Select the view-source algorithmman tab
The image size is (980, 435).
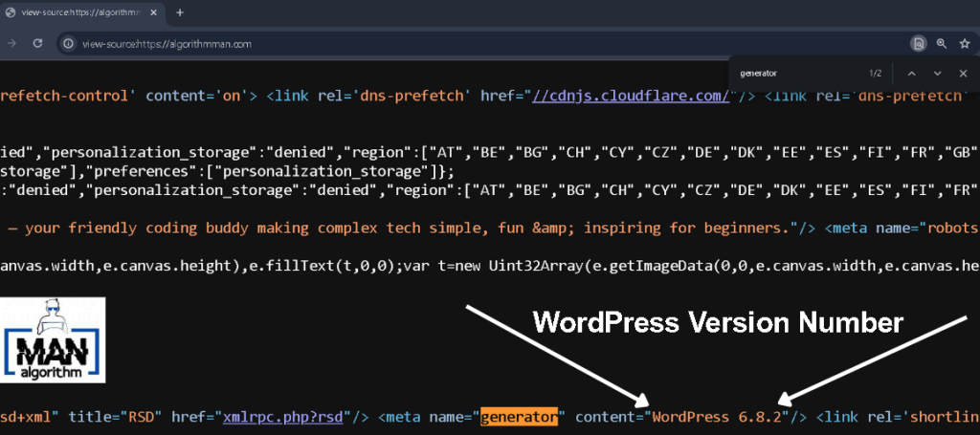81,12
